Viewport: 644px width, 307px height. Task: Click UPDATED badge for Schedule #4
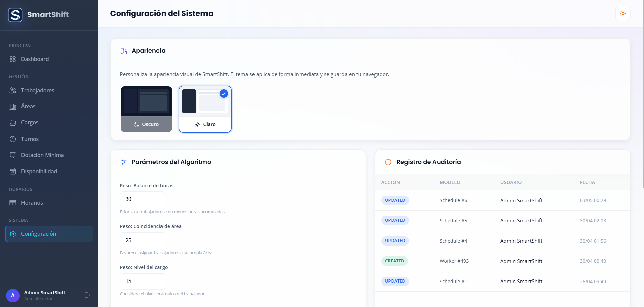[x=395, y=241]
